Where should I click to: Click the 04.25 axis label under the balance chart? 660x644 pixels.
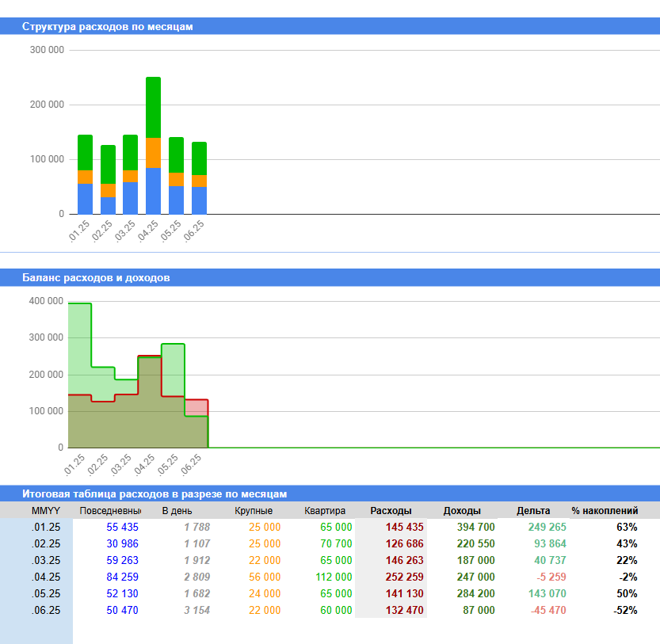[144, 465]
